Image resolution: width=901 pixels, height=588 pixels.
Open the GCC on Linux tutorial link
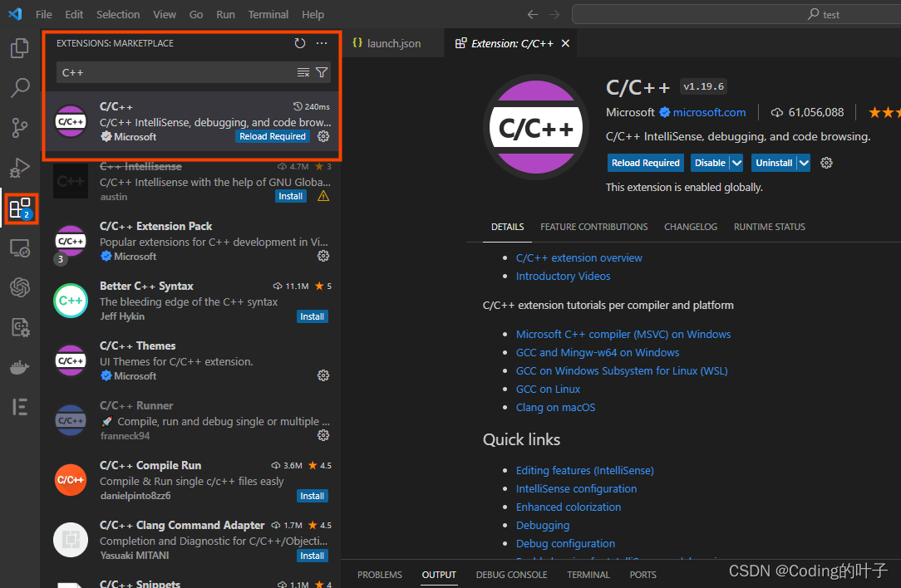click(x=548, y=389)
